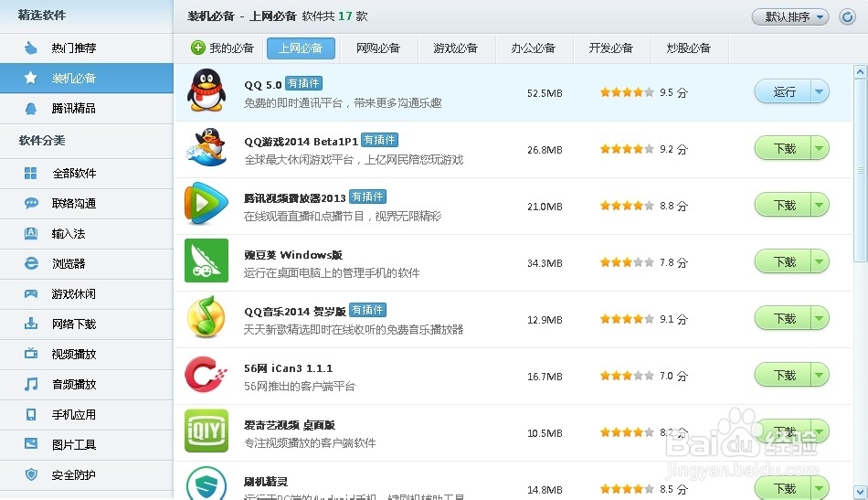Click the refresh icon beside 默认排序
The width and height of the screenshot is (868, 500).
[x=847, y=16]
